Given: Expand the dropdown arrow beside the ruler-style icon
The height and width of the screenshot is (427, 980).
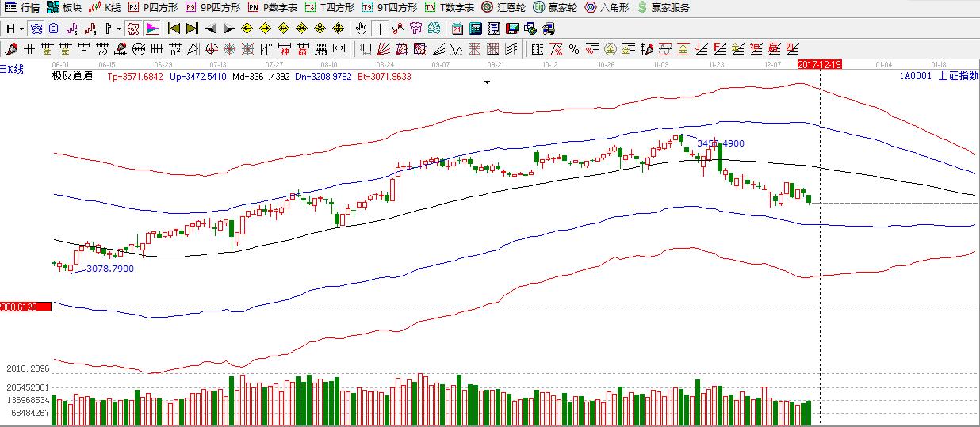Looking at the screenshot, I should 119,29.
